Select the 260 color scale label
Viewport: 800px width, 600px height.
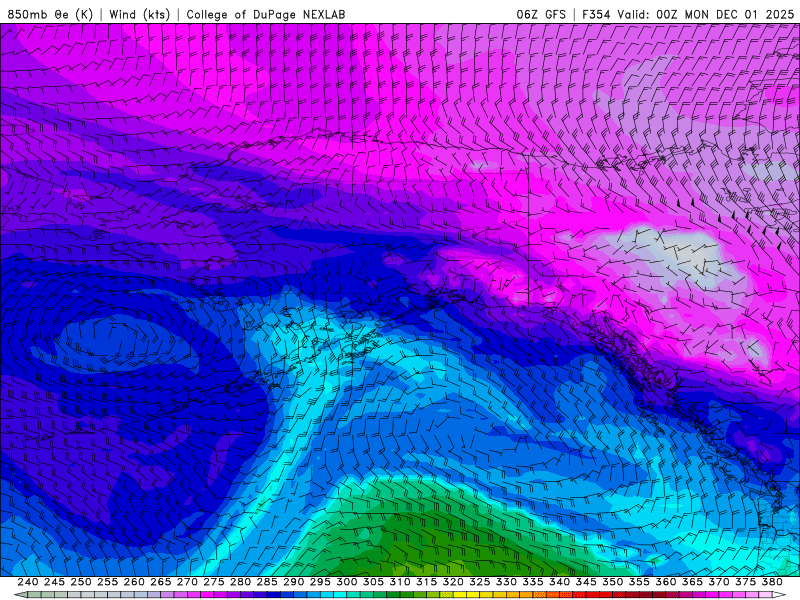coord(134,582)
